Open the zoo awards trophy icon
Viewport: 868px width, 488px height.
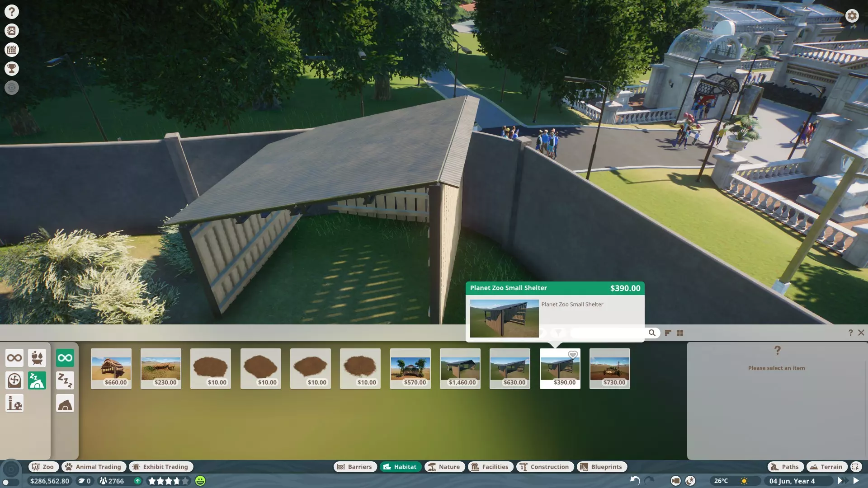coord(12,69)
